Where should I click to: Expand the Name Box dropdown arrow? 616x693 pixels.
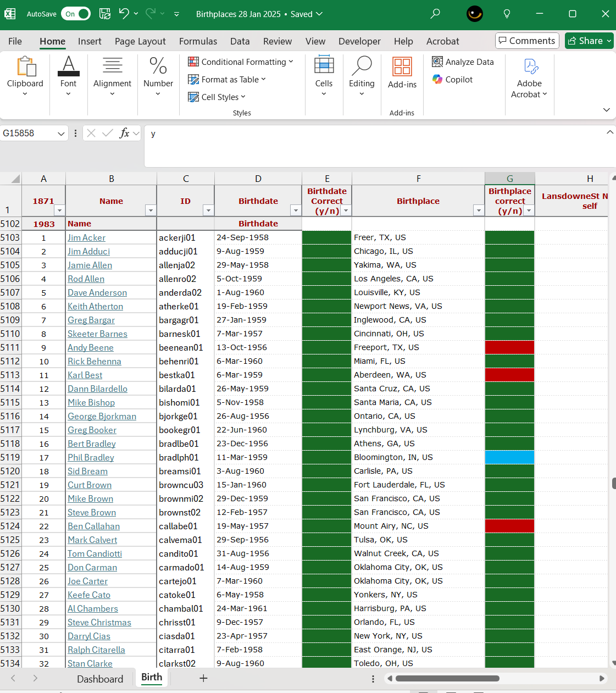pyautogui.click(x=60, y=134)
